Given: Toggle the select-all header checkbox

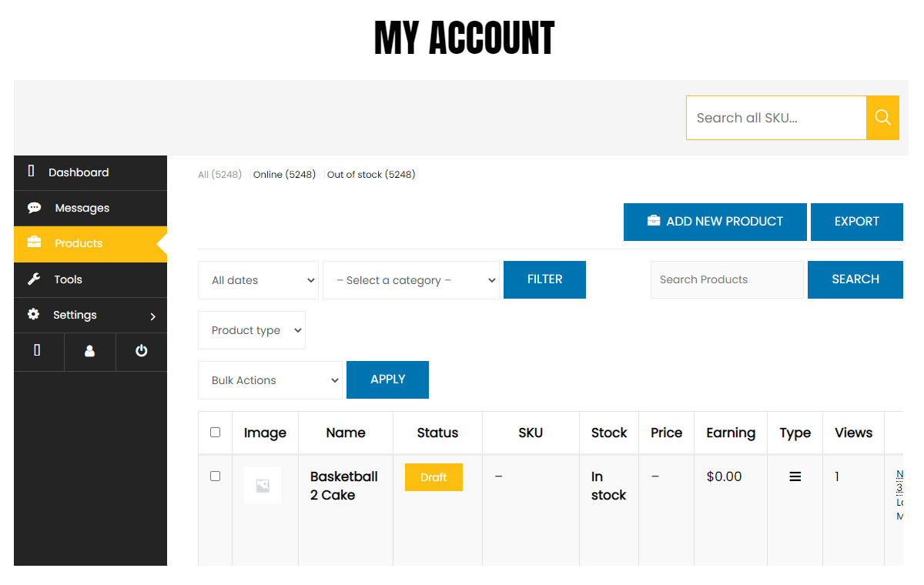Looking at the screenshot, I should (215, 433).
